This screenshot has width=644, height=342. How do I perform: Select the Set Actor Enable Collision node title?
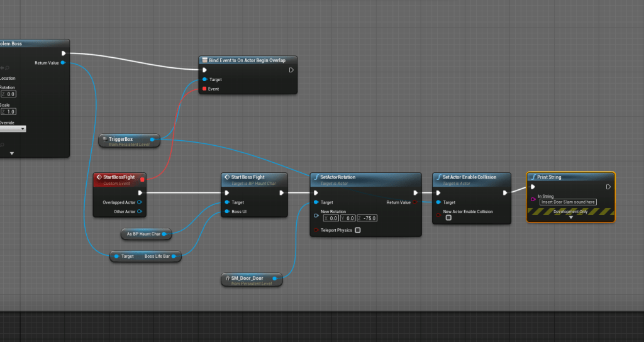click(469, 177)
